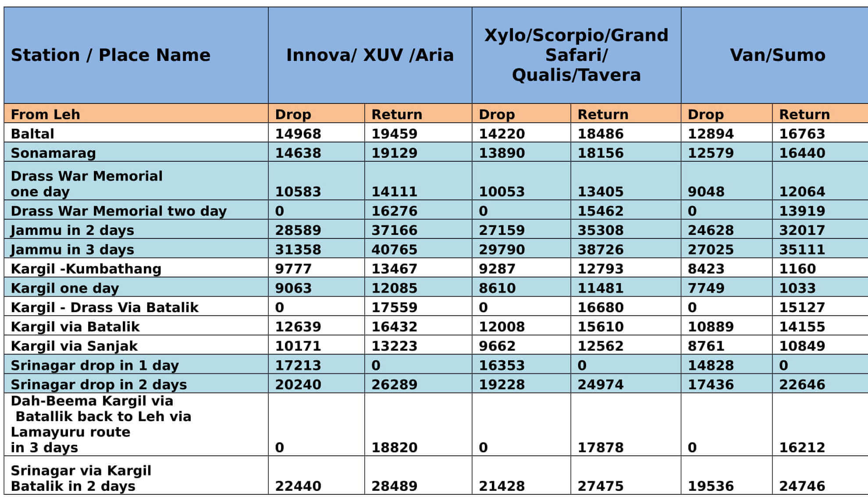Click the value 9063
The height and width of the screenshot is (497, 868).
click(x=293, y=288)
